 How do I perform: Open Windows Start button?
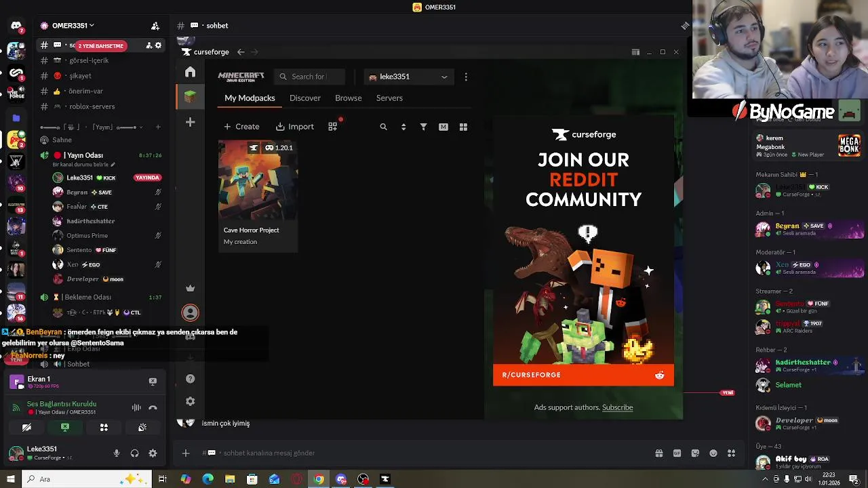10,479
